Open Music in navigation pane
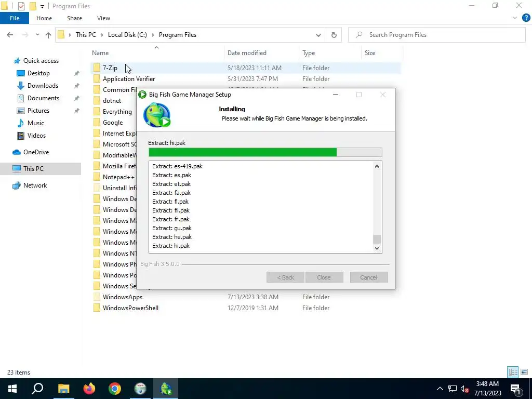Viewport: 532px width, 399px height. [36, 123]
